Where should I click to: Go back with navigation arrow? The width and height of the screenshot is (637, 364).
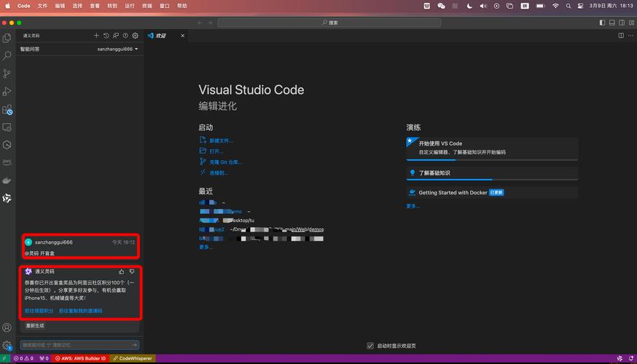click(200, 23)
